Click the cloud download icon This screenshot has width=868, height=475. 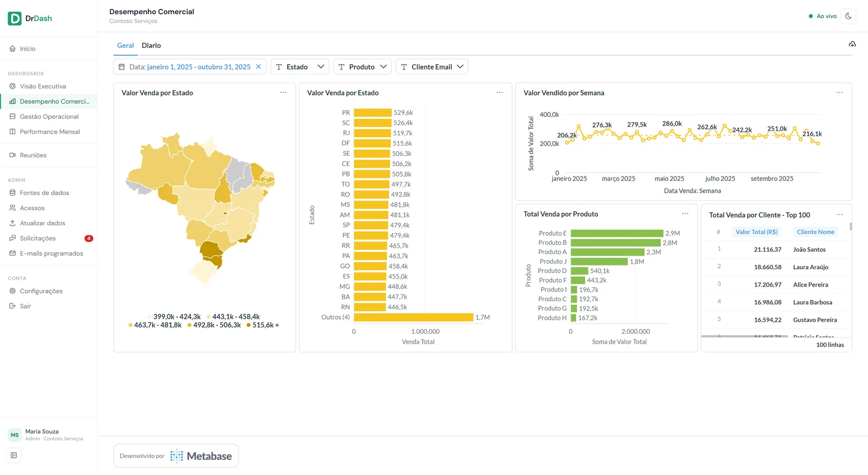coord(852,44)
